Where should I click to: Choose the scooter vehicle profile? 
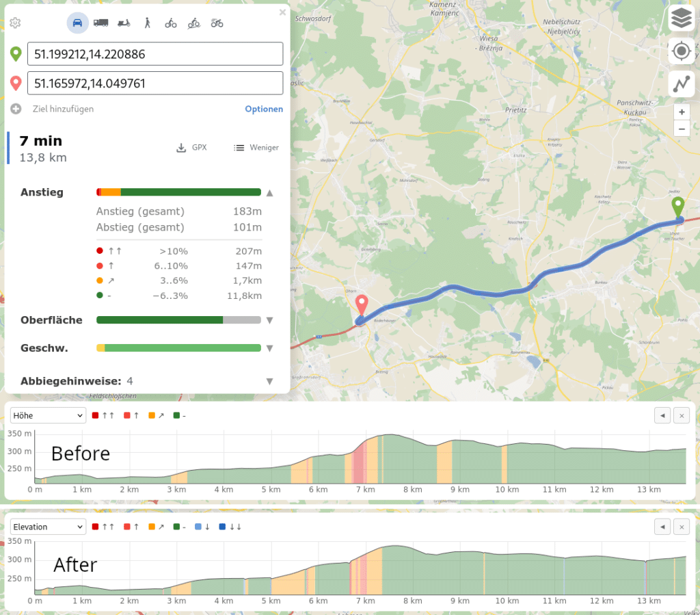point(124,23)
